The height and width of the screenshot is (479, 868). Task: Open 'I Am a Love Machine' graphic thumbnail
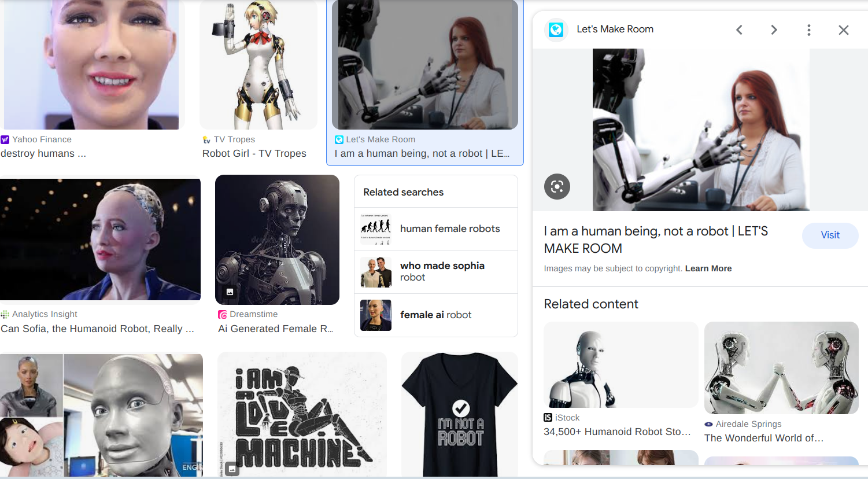tap(302, 414)
